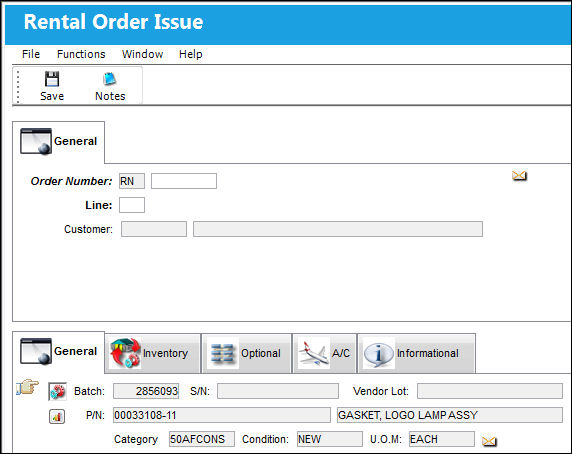Viewport: 572px width, 454px height.
Task: Click the RN order prefix field
Action: [132, 181]
